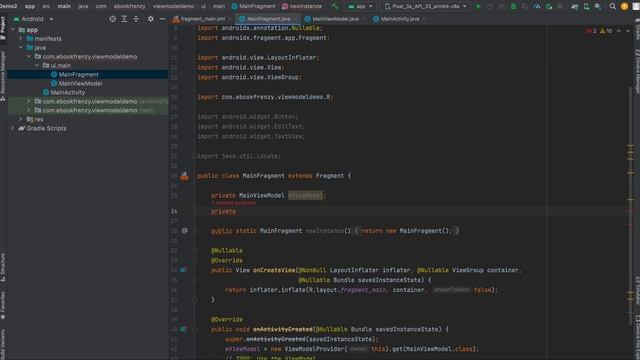640x360 pixels.
Task: Expand the manifests folder
Action: pyautogui.click(x=21, y=39)
